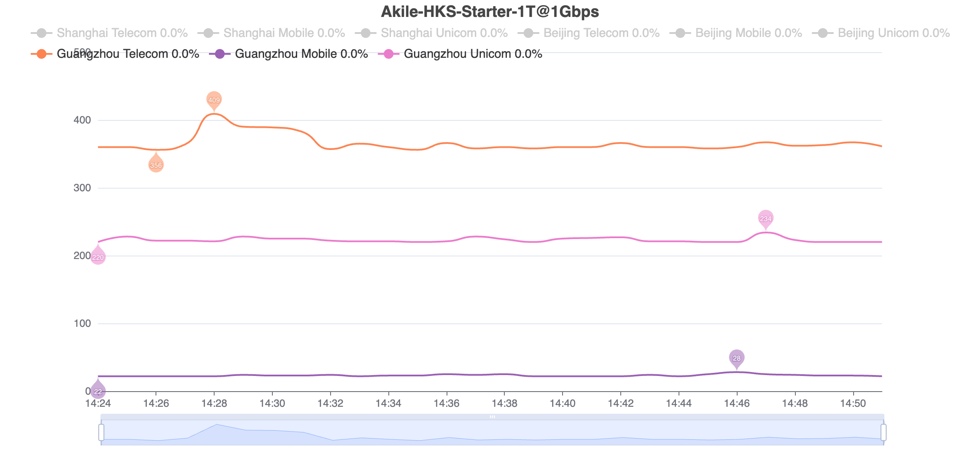This screenshot has width=980, height=452.
Task: Enable the Shanghai Mobile legend series
Action: click(271, 33)
